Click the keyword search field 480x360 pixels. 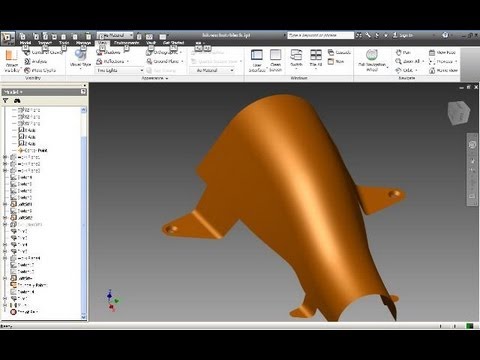pos(320,35)
